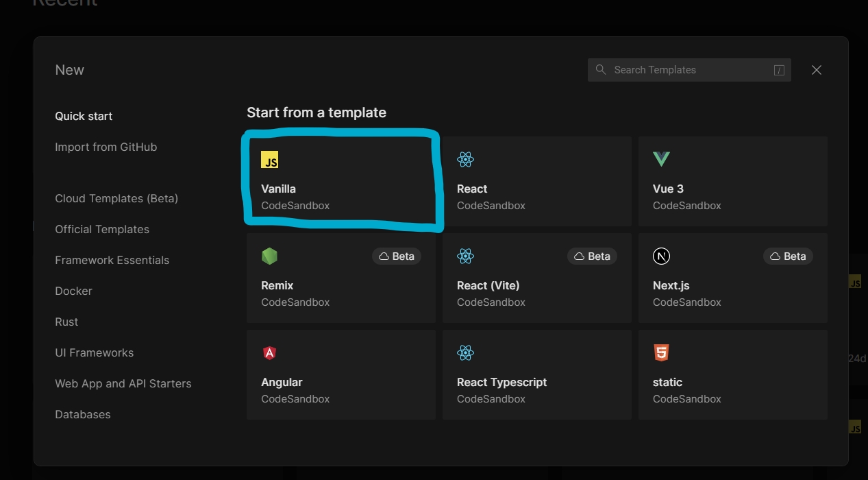Click the Next.js circular N logo
Viewport: 868px width, 480px height.
[x=661, y=256]
